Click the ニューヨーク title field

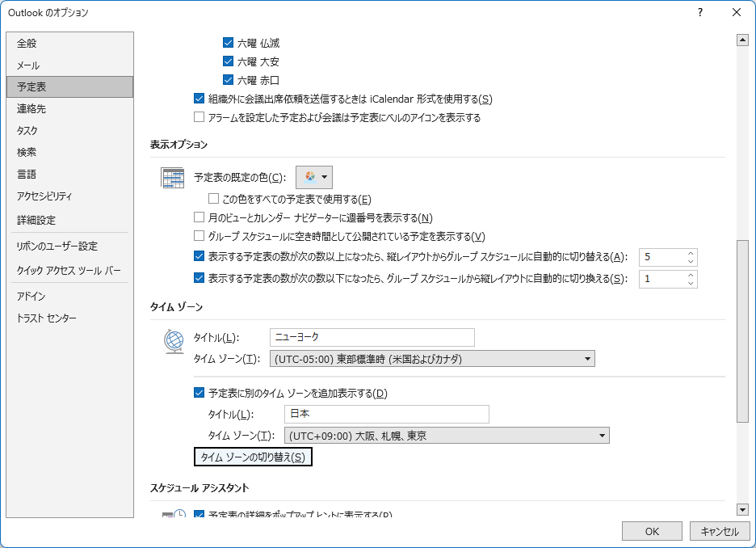[372, 337]
